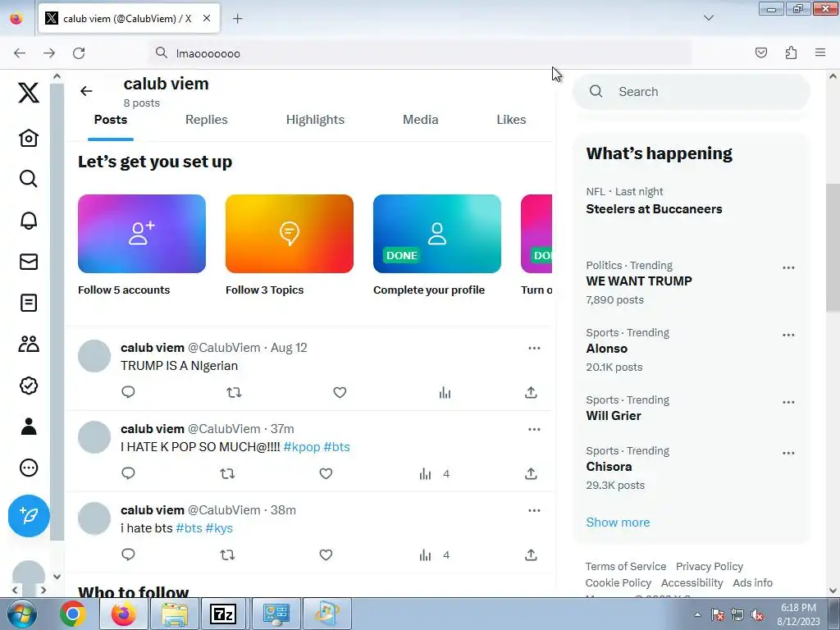Open more options on i hate bts post

(x=534, y=510)
